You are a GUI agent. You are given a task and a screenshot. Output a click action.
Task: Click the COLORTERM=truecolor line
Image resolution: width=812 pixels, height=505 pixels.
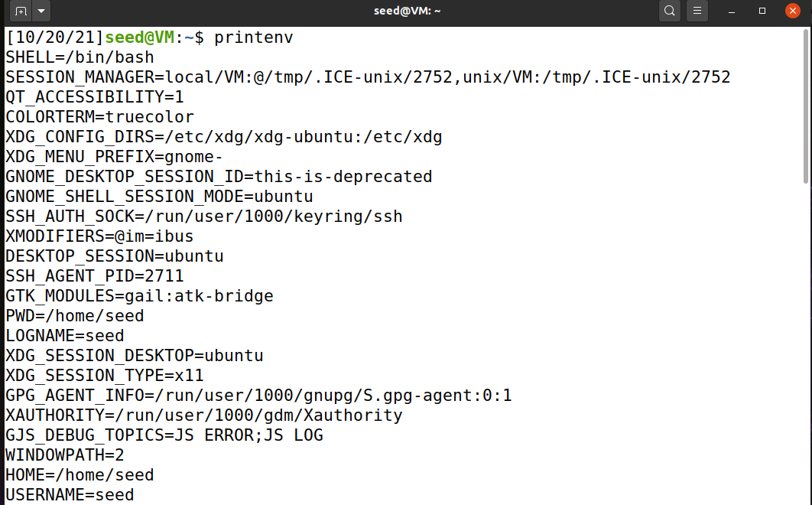96,116
